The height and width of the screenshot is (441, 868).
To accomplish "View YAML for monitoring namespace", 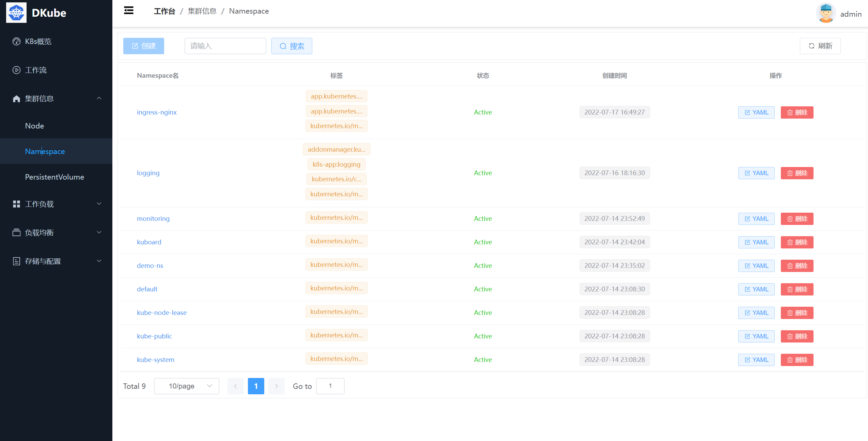I will [x=756, y=219].
